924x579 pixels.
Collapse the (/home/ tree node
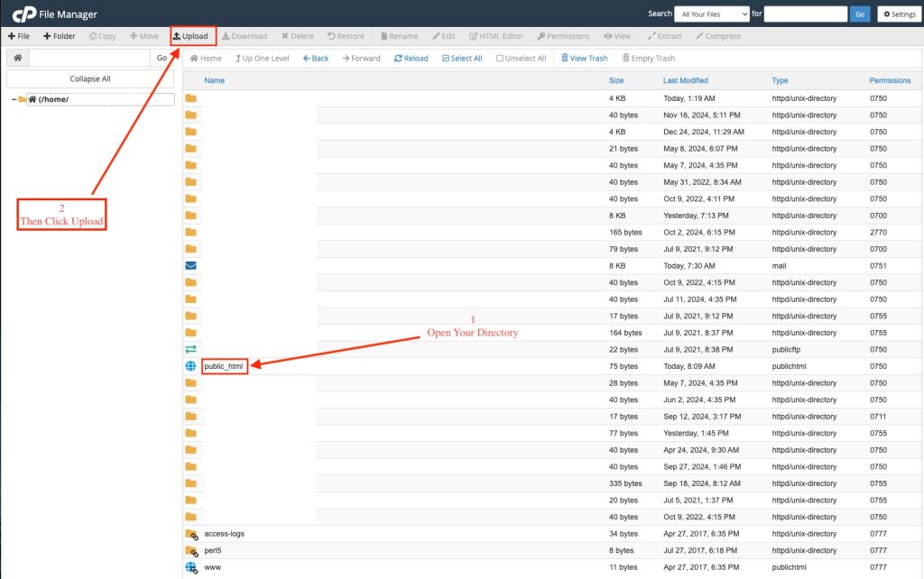14,99
